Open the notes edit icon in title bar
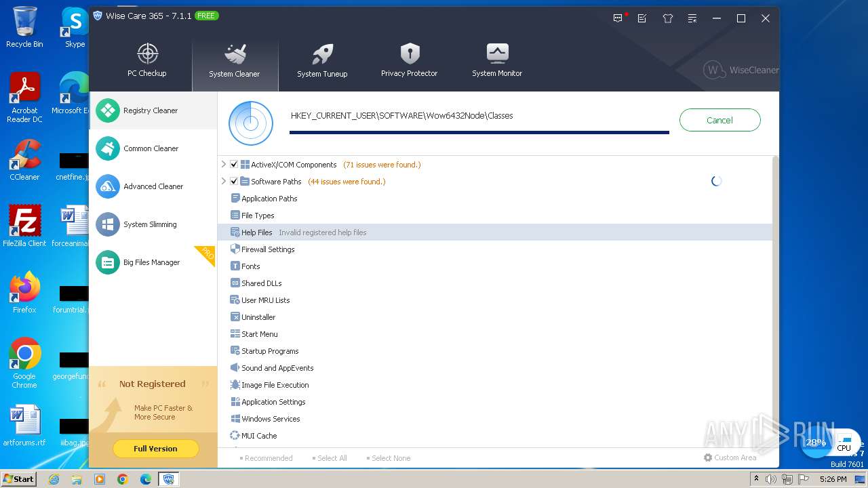The width and height of the screenshot is (868, 488). [642, 18]
